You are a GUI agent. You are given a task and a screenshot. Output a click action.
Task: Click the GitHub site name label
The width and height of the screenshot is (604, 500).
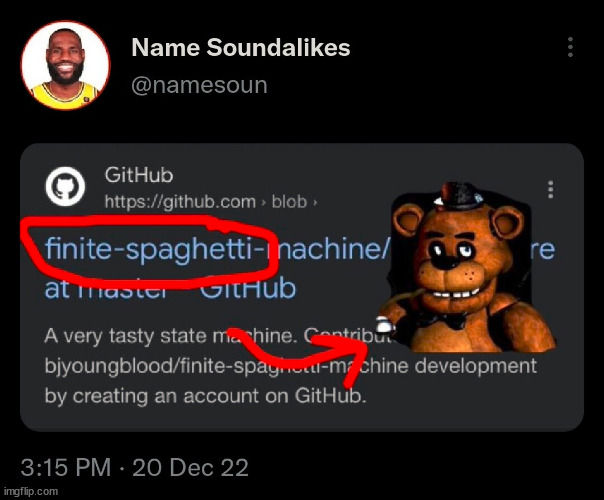point(139,175)
